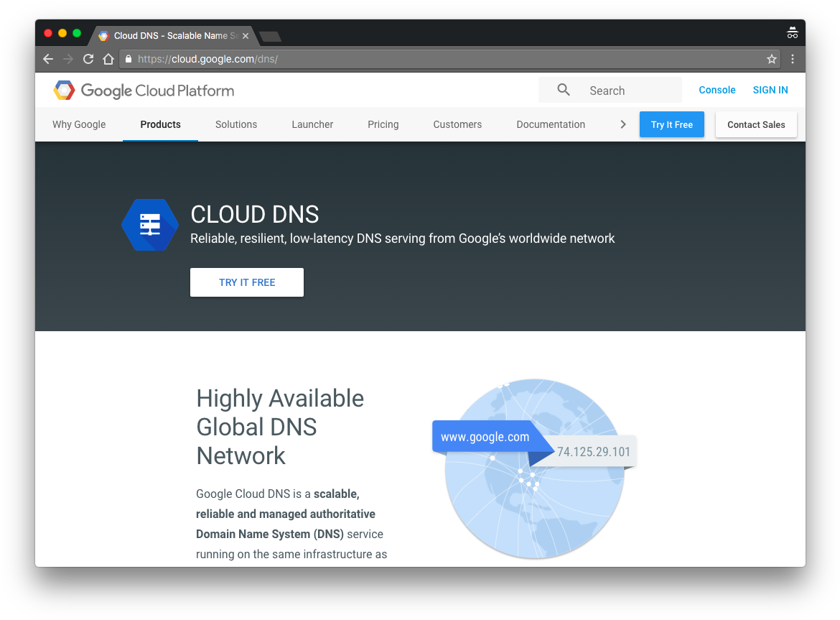This screenshot has height=620, width=840.
Task: Focus the Search input field
Action: coord(628,91)
